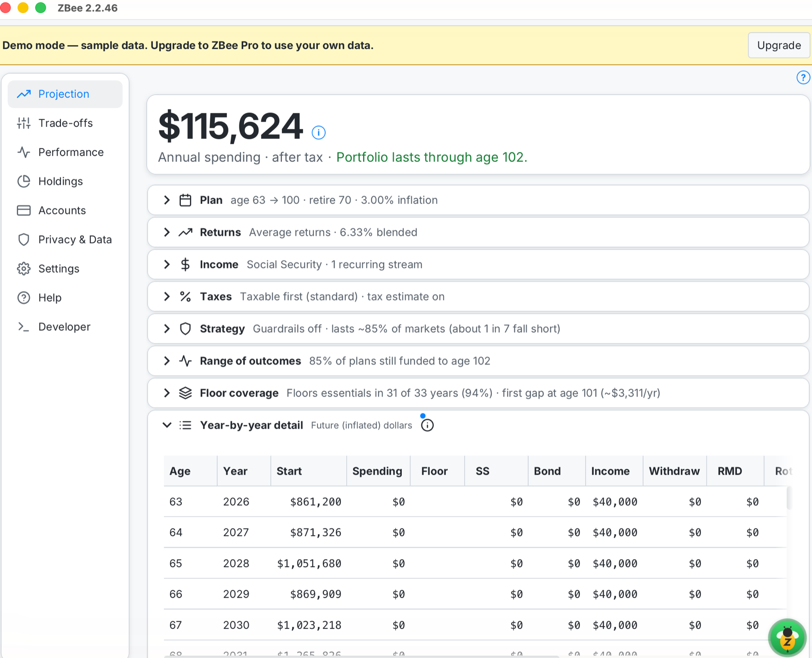Collapse the Year-by-year detail chevron

(167, 425)
